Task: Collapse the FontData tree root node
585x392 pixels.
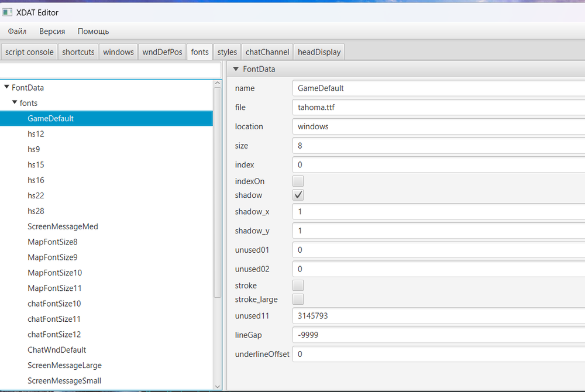Action: pos(6,88)
